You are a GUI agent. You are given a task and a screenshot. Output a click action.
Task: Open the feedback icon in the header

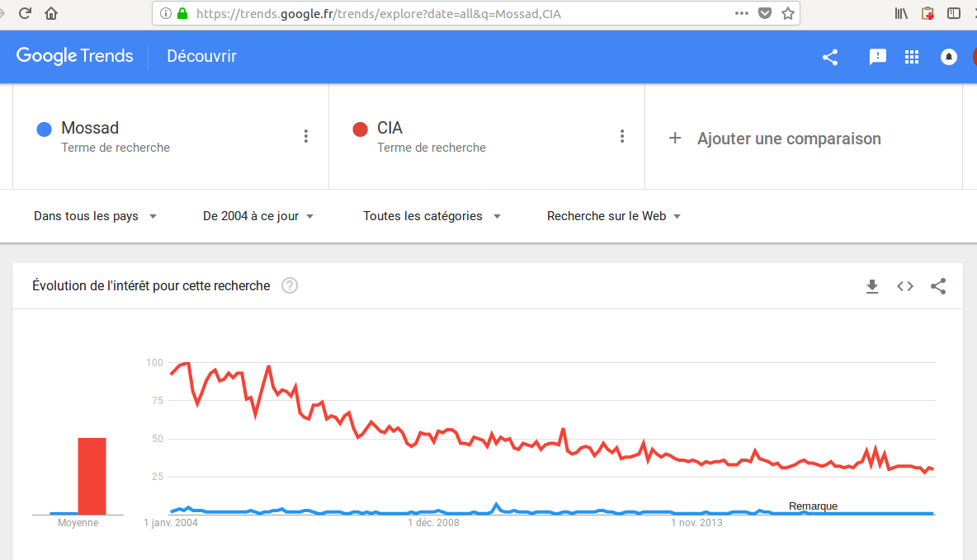[877, 57]
